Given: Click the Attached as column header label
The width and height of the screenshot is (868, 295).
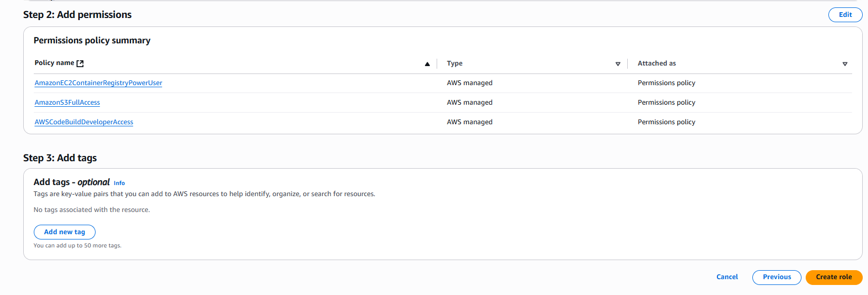Looking at the screenshot, I should [656, 63].
